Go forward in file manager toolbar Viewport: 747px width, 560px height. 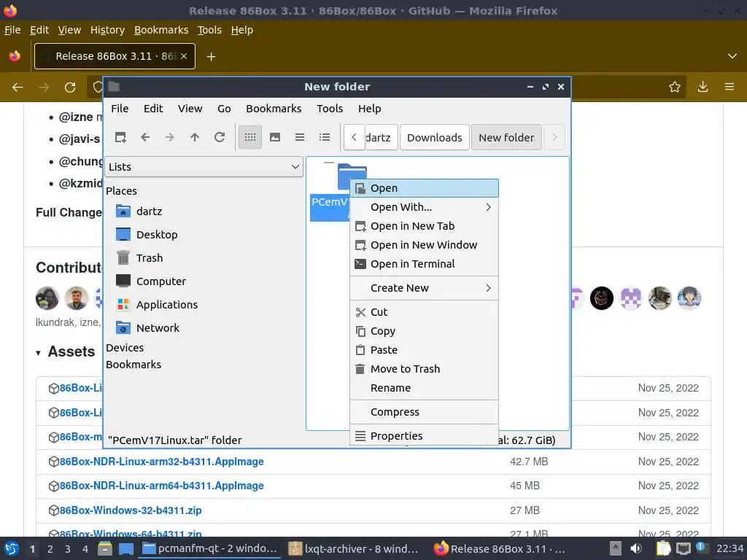pos(170,137)
